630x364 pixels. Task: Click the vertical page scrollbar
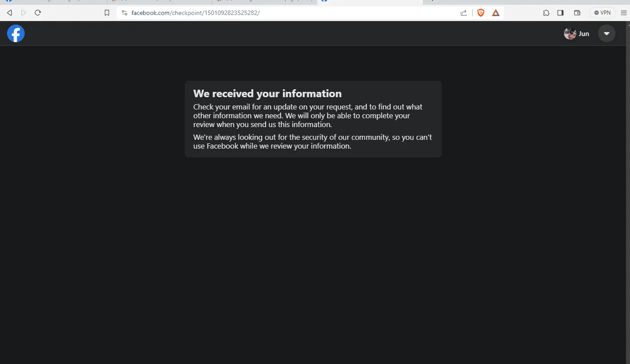click(x=628, y=193)
